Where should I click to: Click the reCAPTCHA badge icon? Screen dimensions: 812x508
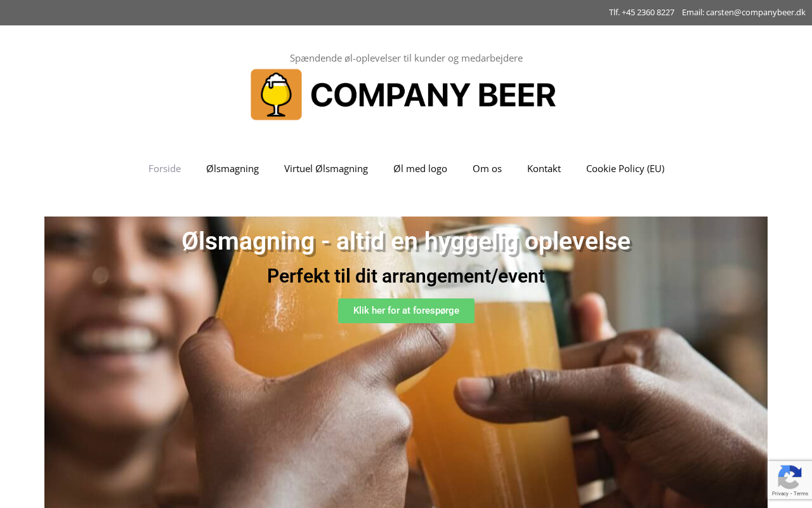(x=789, y=477)
